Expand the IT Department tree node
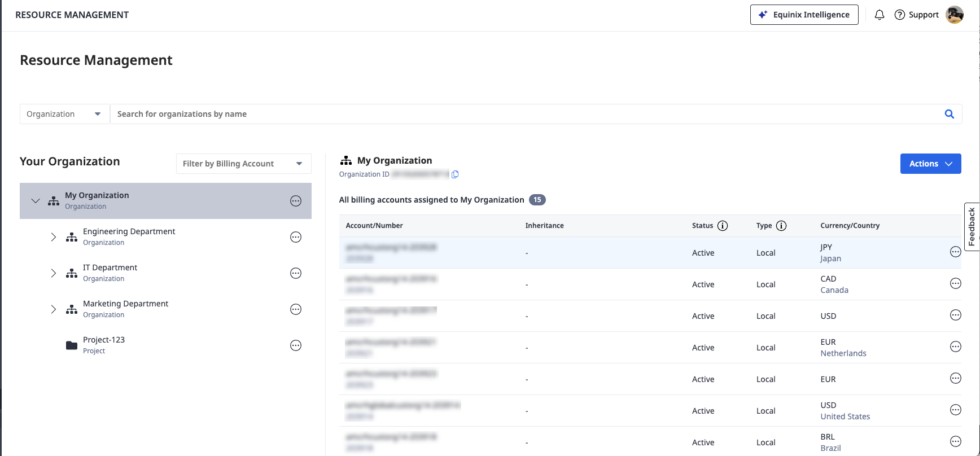The height and width of the screenshot is (456, 980). click(x=54, y=273)
